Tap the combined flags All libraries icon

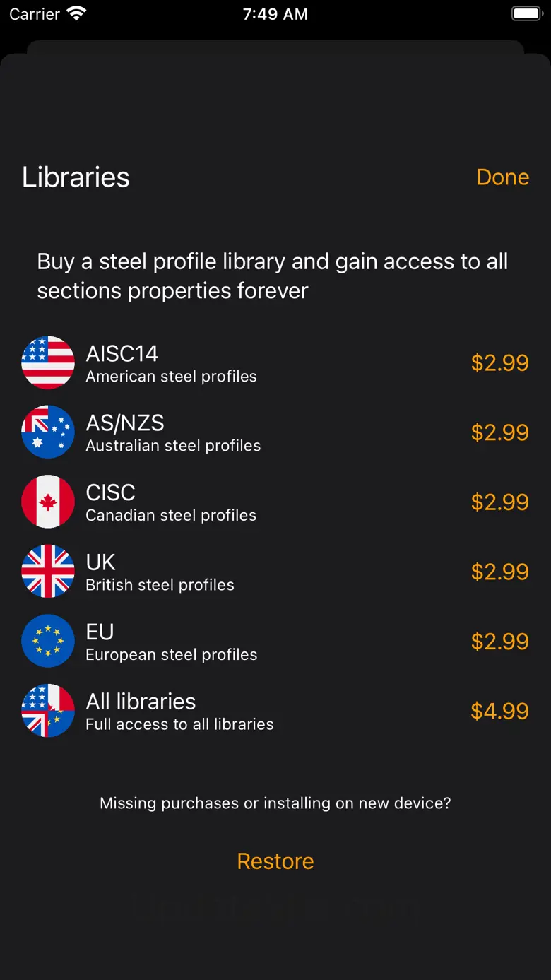[48, 711]
